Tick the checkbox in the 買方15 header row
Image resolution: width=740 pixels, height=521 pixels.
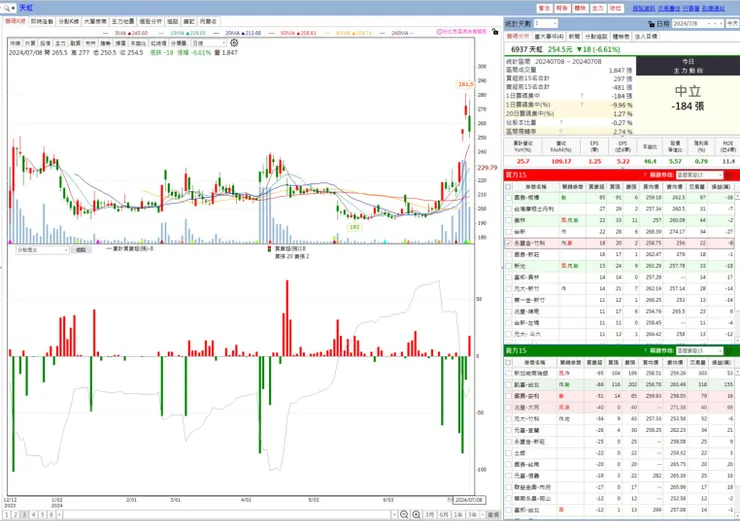(x=508, y=187)
